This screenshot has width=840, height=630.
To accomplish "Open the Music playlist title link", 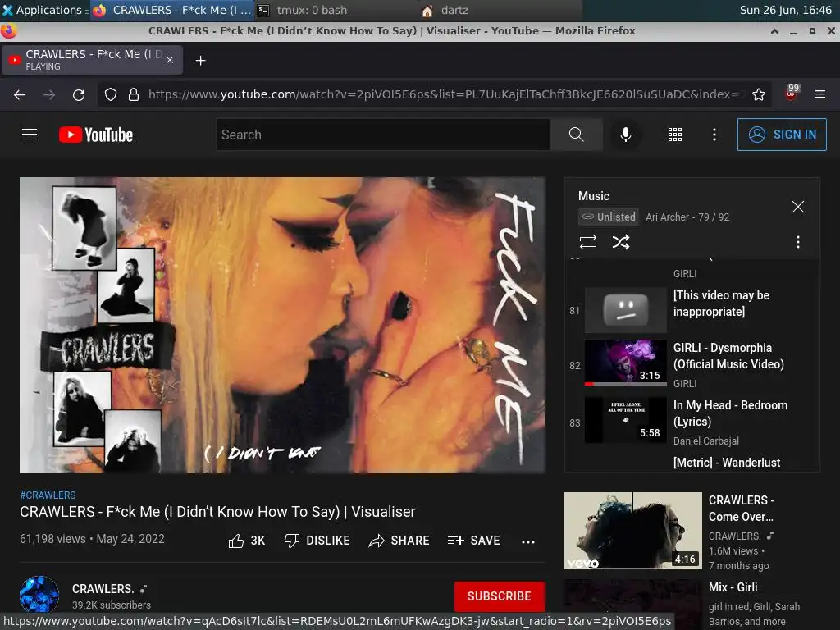I will [x=594, y=196].
